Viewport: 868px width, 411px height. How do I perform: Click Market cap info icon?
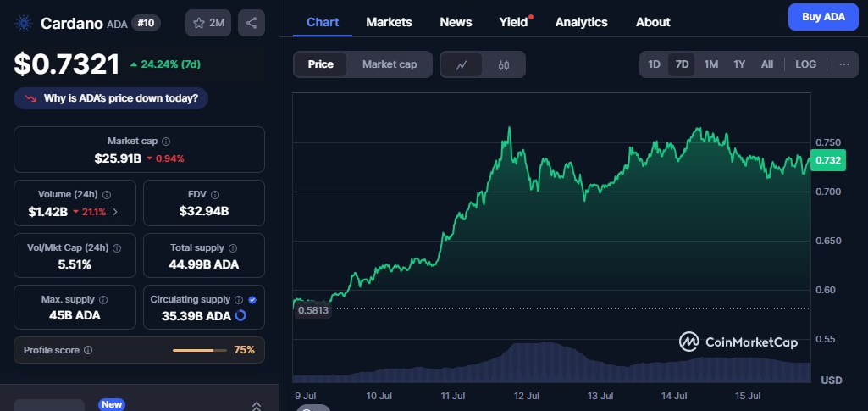pyautogui.click(x=166, y=142)
